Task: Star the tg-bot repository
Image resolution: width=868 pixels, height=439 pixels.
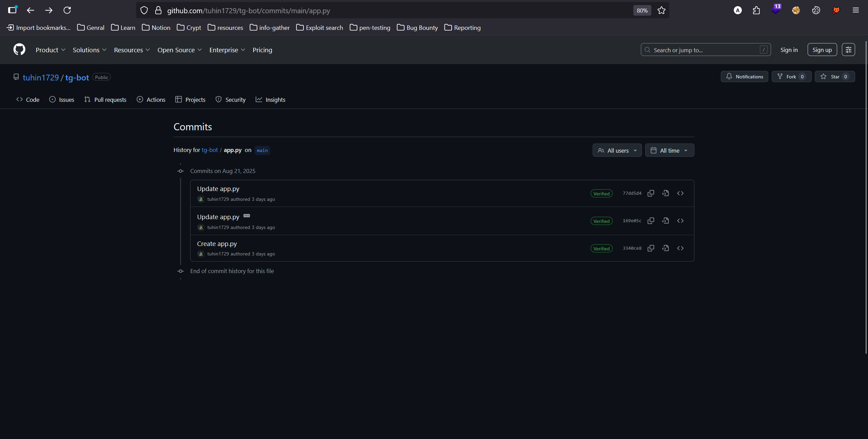Action: [834, 77]
